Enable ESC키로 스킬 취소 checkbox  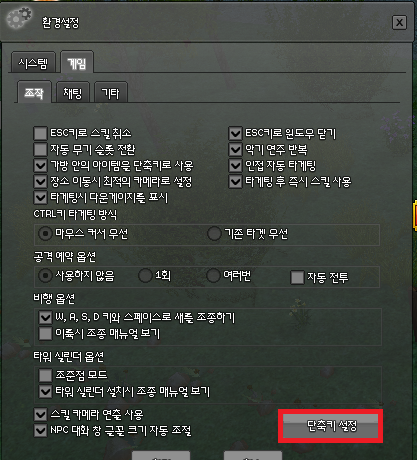tap(40, 133)
